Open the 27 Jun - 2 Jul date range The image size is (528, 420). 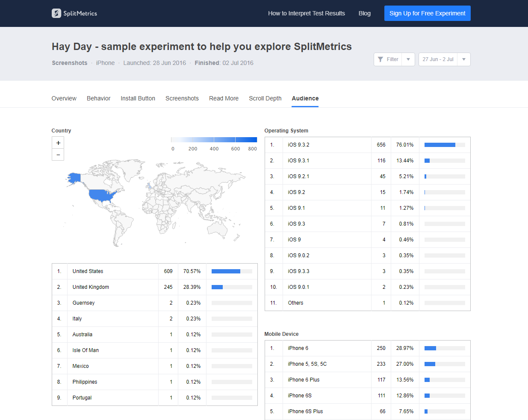pos(438,59)
